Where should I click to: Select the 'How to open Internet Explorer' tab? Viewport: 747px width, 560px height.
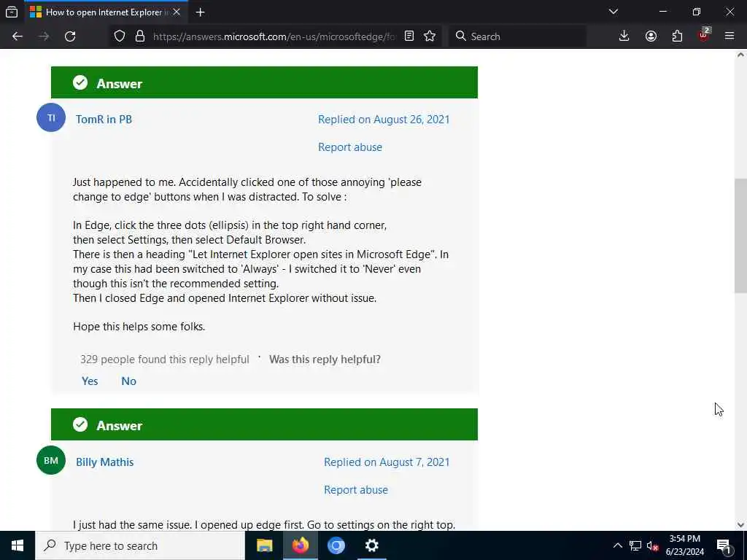(x=105, y=12)
